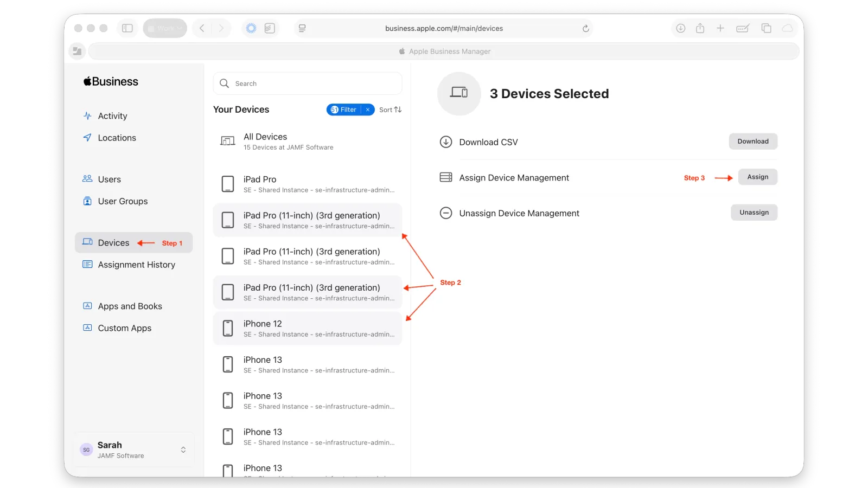Click the Assign Device Management card icon
The width and height of the screenshot is (868, 488).
[x=445, y=177]
